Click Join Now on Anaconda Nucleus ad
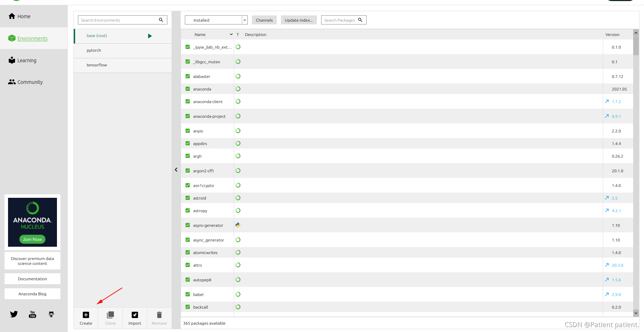 tap(32, 239)
